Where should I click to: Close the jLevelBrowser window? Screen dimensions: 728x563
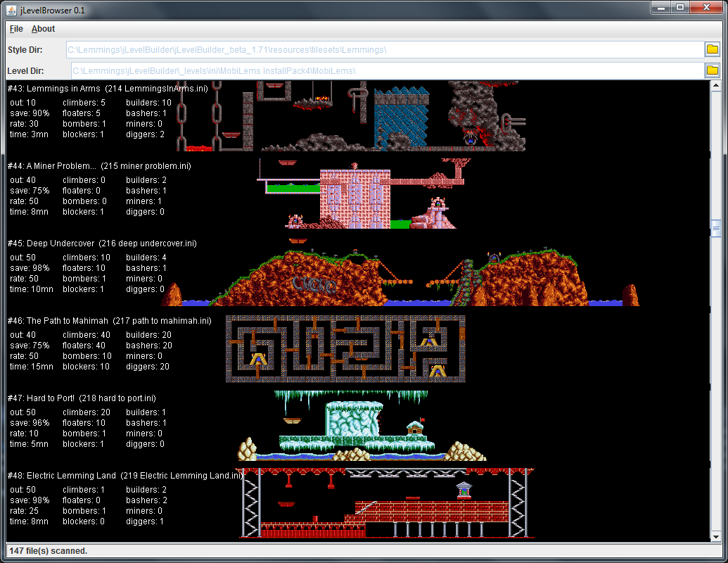point(707,8)
